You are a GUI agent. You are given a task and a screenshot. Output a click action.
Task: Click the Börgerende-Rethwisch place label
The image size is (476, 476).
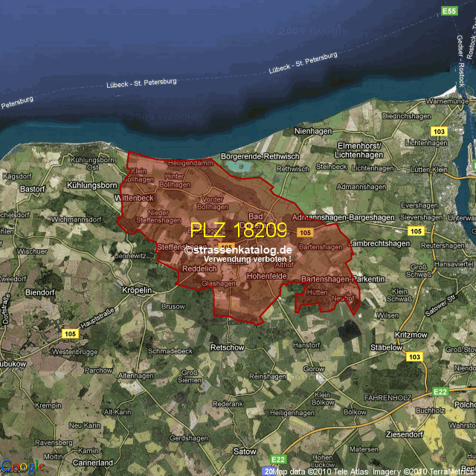[257, 156]
